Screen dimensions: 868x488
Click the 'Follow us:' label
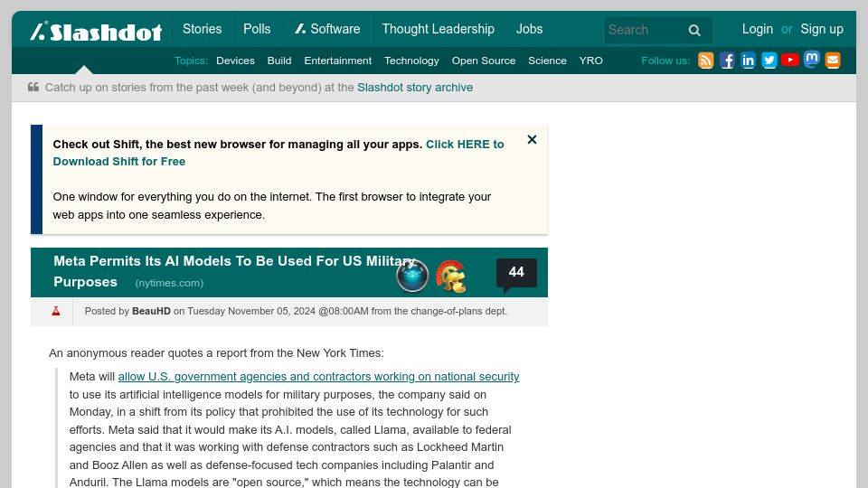(x=665, y=61)
